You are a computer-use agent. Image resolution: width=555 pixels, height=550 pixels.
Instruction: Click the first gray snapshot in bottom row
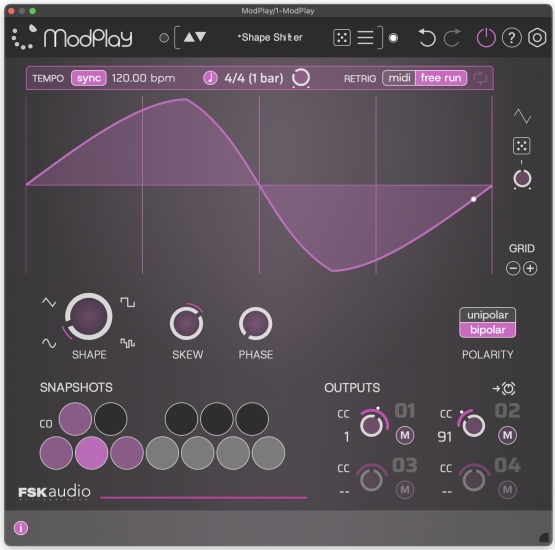pyautogui.click(x=162, y=453)
